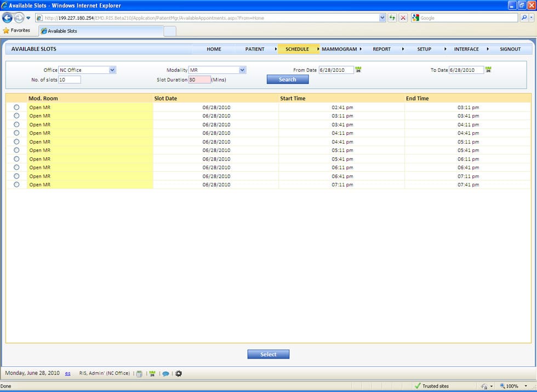Click the No. of slots input field
Viewport: 537px width, 392px height.
pyautogui.click(x=70, y=79)
